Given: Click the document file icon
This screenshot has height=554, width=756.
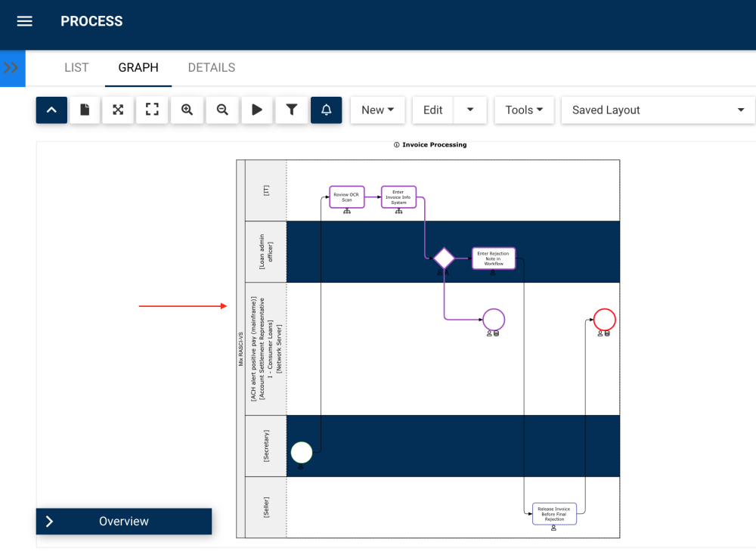Looking at the screenshot, I should click(x=85, y=110).
